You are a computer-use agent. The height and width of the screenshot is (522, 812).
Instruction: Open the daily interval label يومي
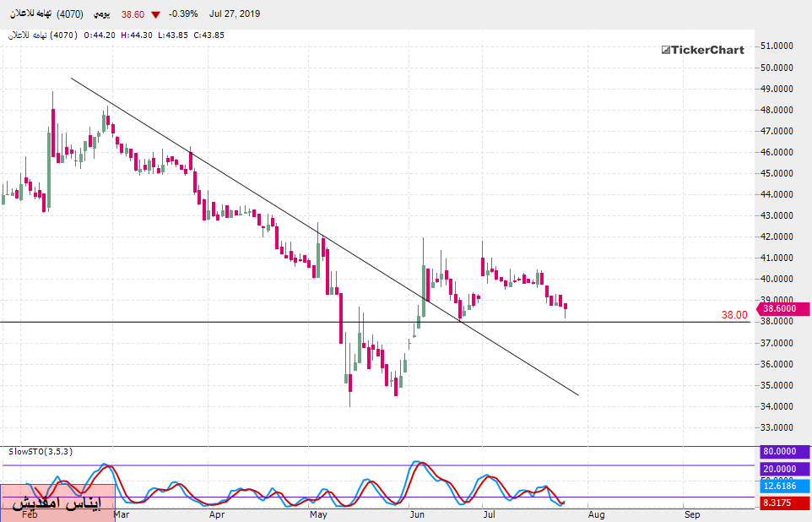coord(100,14)
